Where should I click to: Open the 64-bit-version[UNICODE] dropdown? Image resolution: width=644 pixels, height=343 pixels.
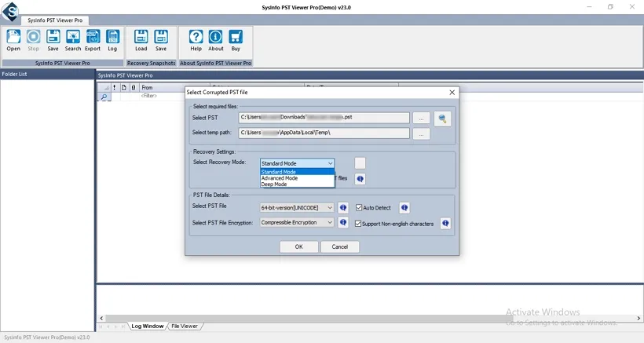[297, 207]
